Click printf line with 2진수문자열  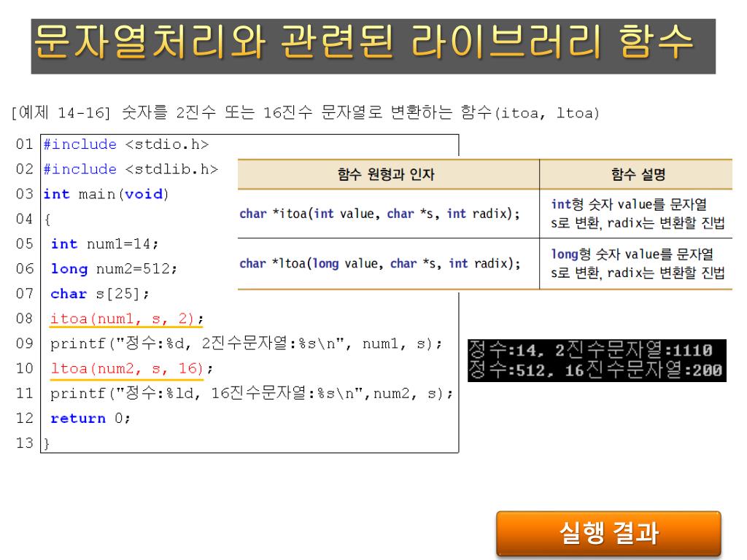[247, 343]
